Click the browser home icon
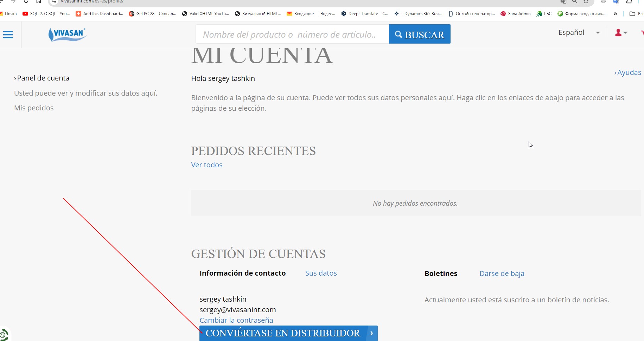Screen dimensions: 644x341 pyautogui.click(x=39, y=1)
